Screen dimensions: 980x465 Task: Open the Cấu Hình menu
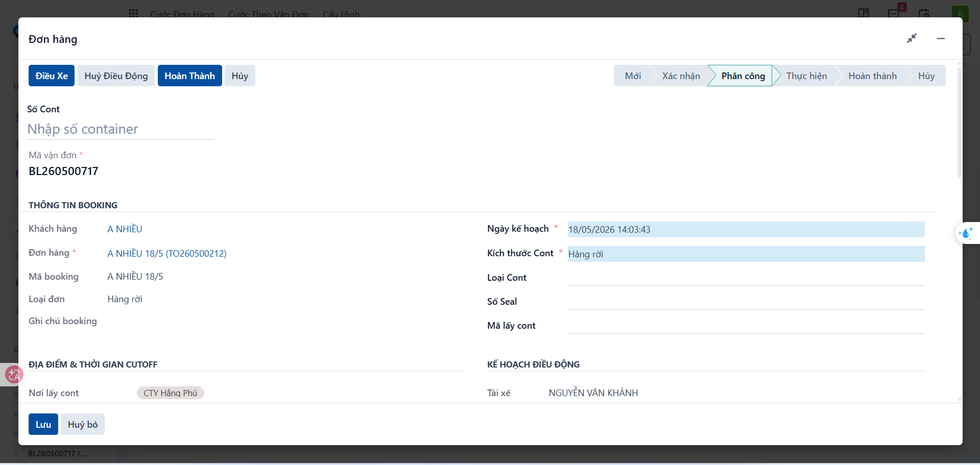(x=341, y=14)
